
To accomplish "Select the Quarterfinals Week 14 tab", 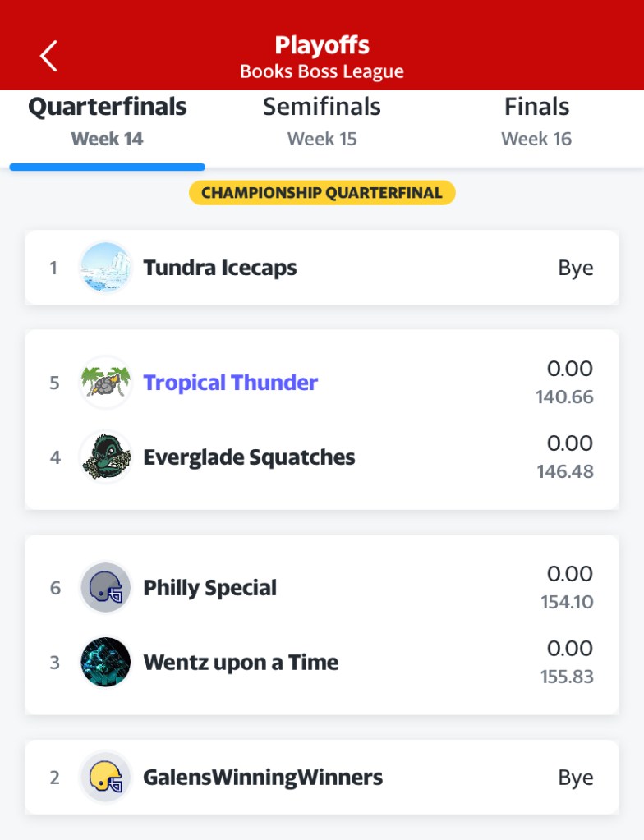I will (108, 122).
